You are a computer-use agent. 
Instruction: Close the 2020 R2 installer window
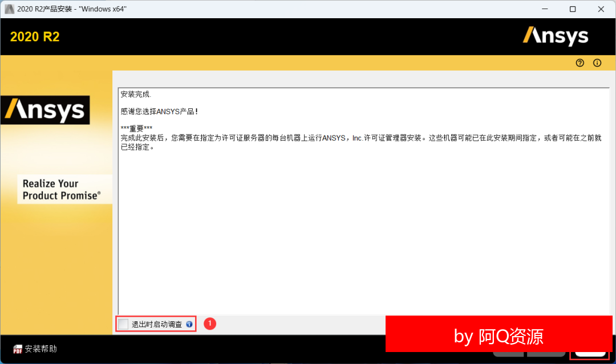[x=601, y=9]
